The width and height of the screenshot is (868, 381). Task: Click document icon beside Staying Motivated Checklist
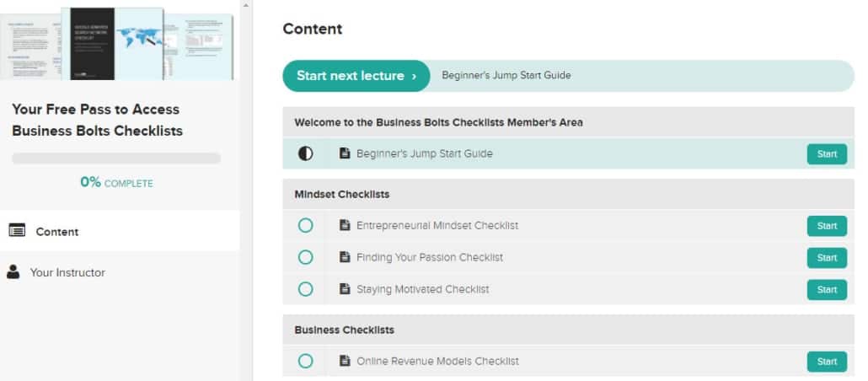[x=345, y=289]
